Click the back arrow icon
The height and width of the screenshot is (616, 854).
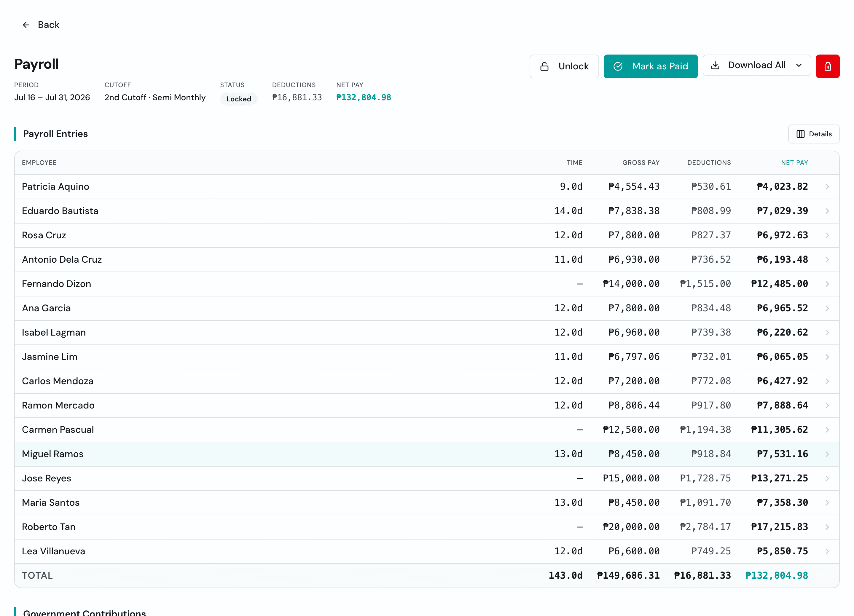pos(26,25)
